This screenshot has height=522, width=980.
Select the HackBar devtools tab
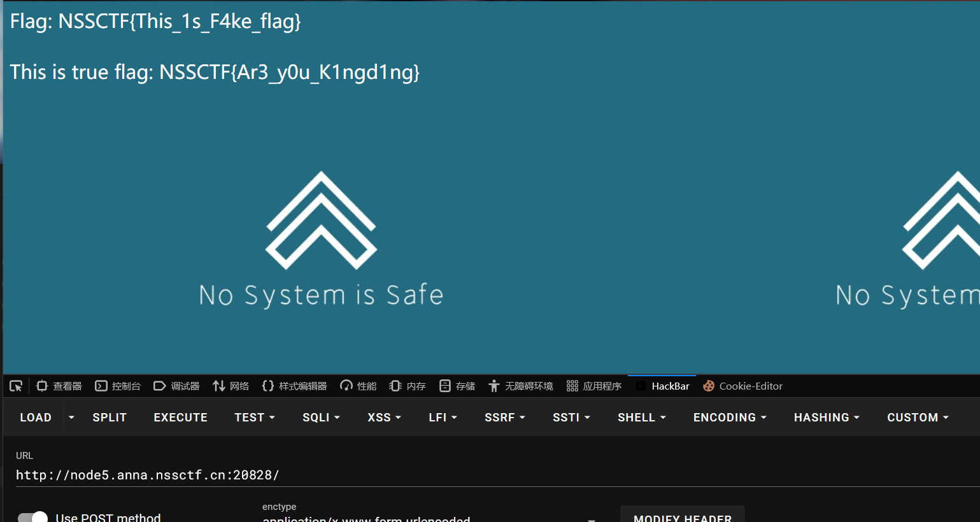(x=662, y=386)
